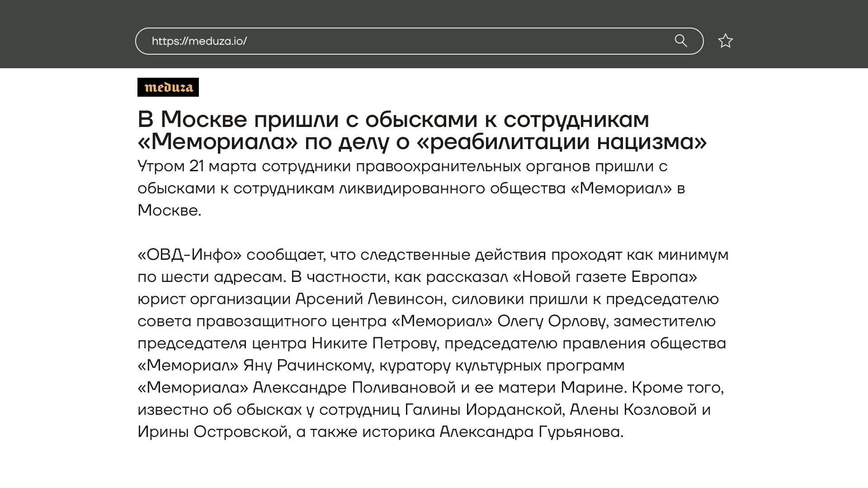Image resolution: width=868 pixels, height=488 pixels.
Task: Click the Meduza logo
Action: click(x=168, y=87)
